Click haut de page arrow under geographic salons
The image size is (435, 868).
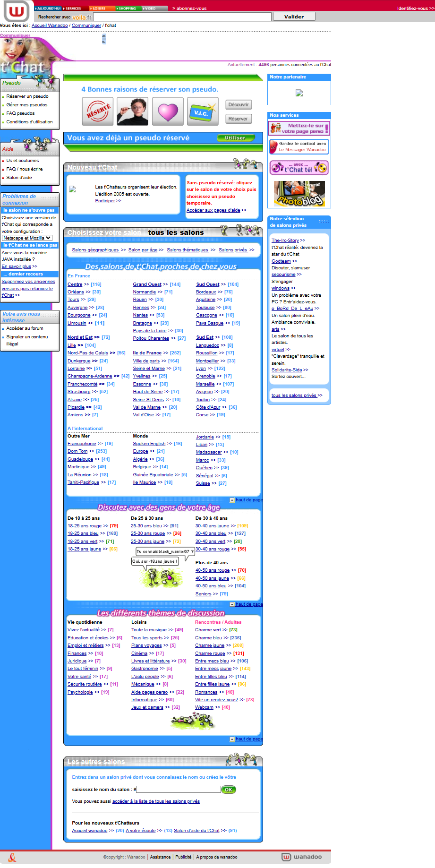pyautogui.click(x=232, y=500)
